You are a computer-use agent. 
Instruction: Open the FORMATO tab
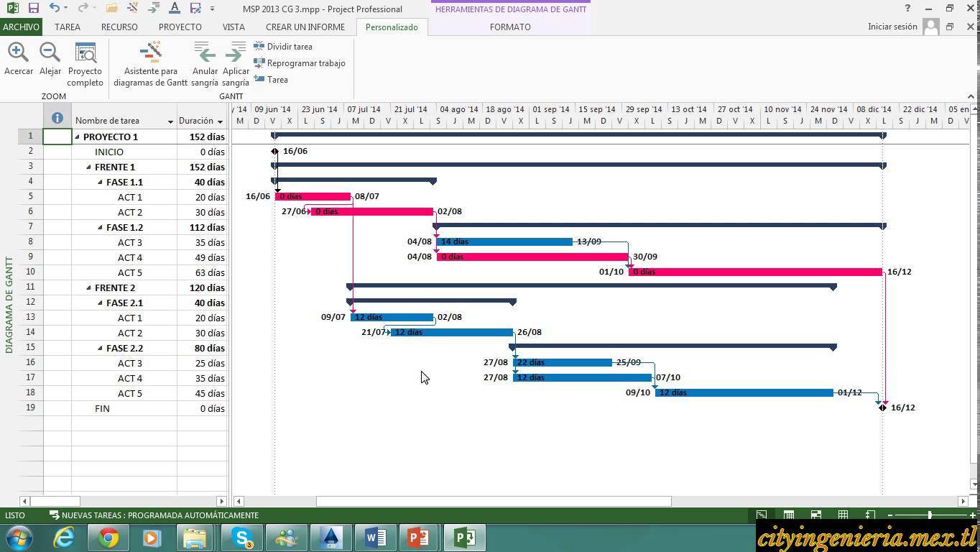tap(510, 27)
